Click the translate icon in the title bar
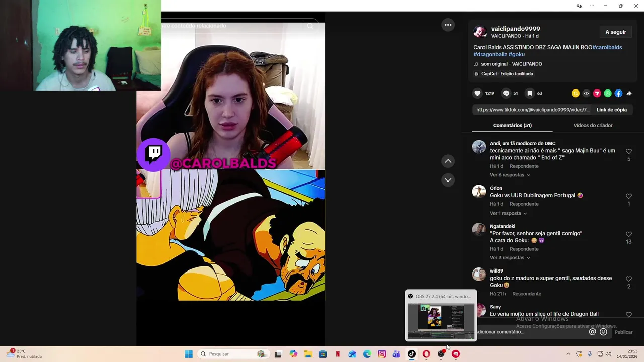Viewport: 644px width, 362px height. tap(579, 6)
